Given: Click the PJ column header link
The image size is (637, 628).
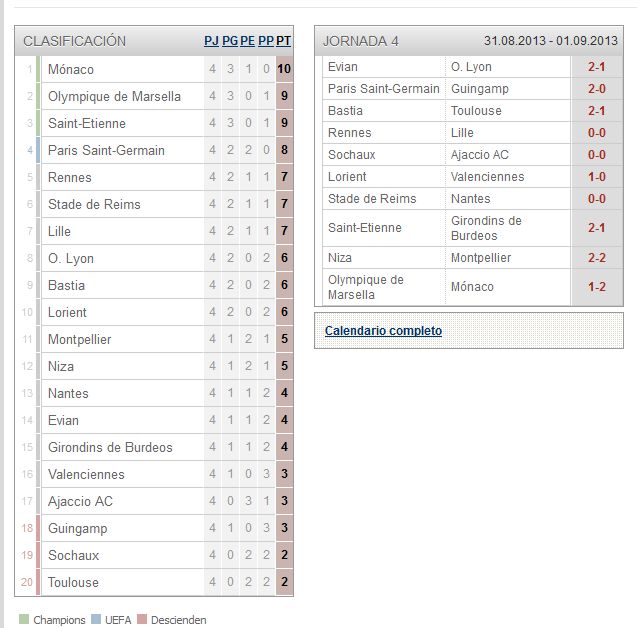Looking at the screenshot, I should 211,41.
